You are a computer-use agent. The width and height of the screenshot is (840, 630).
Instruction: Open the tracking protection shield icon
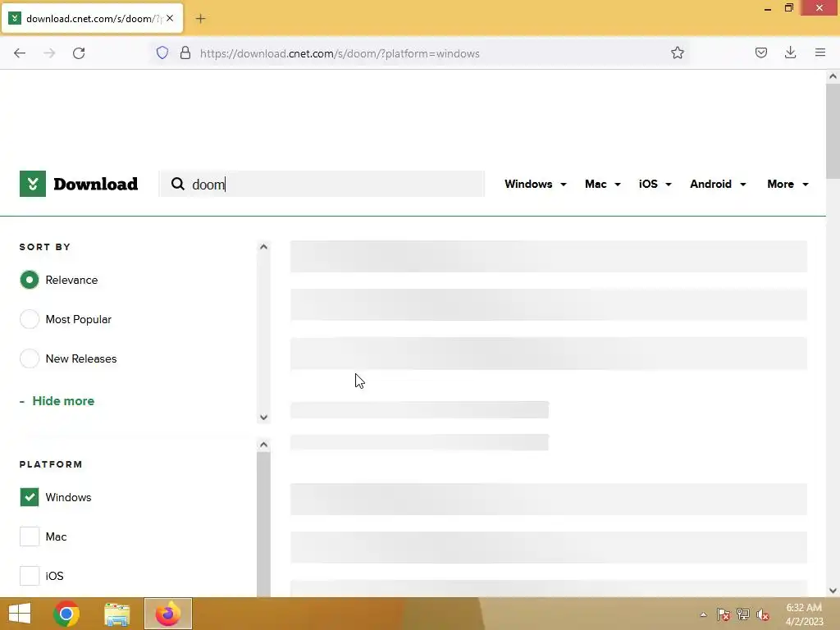pyautogui.click(x=162, y=52)
